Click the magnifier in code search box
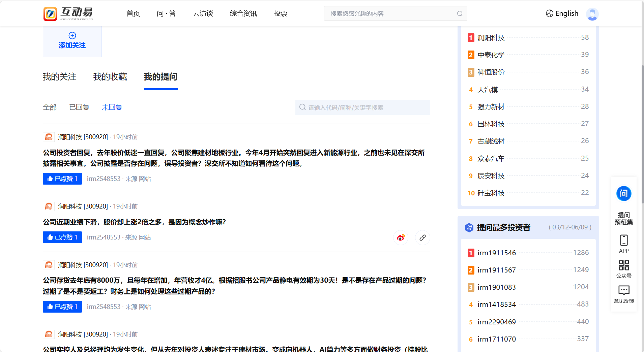Screen dimensions: 644x352 tap(302, 107)
